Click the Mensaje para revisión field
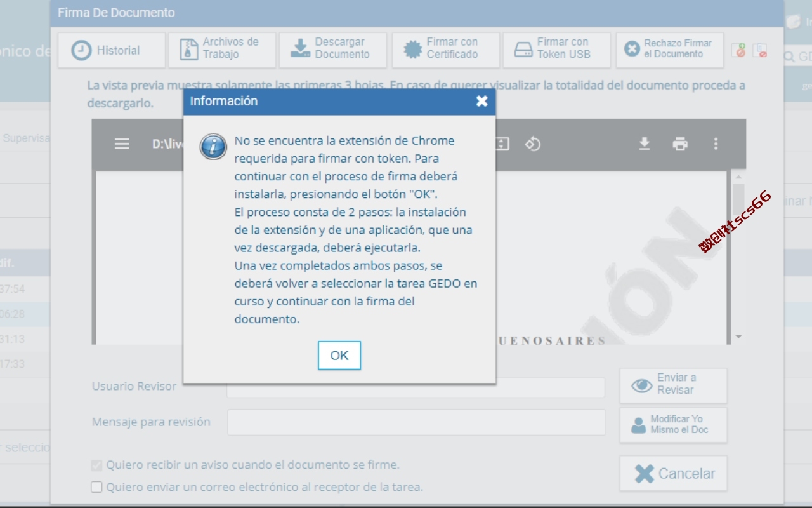This screenshot has width=812, height=508. pyautogui.click(x=416, y=422)
